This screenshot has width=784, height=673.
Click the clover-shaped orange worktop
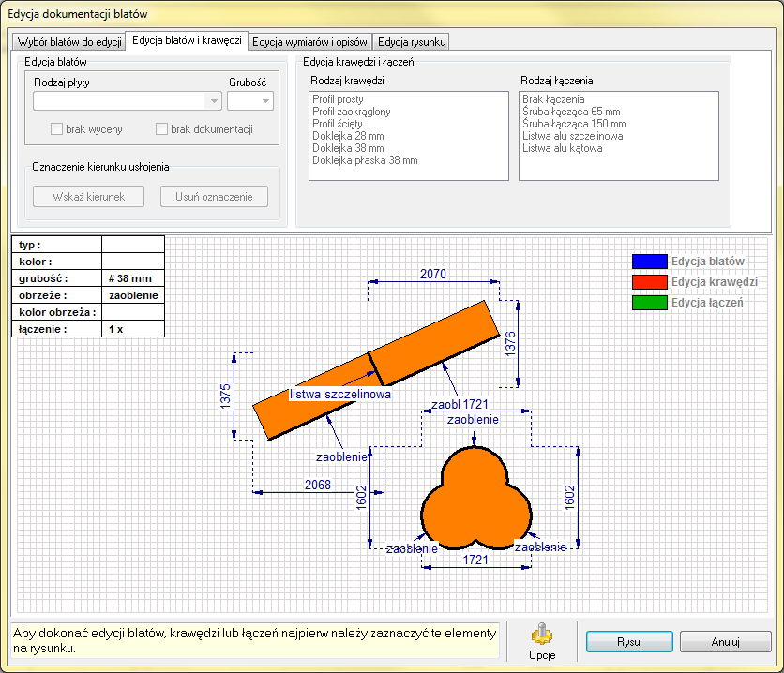pyautogui.click(x=475, y=500)
